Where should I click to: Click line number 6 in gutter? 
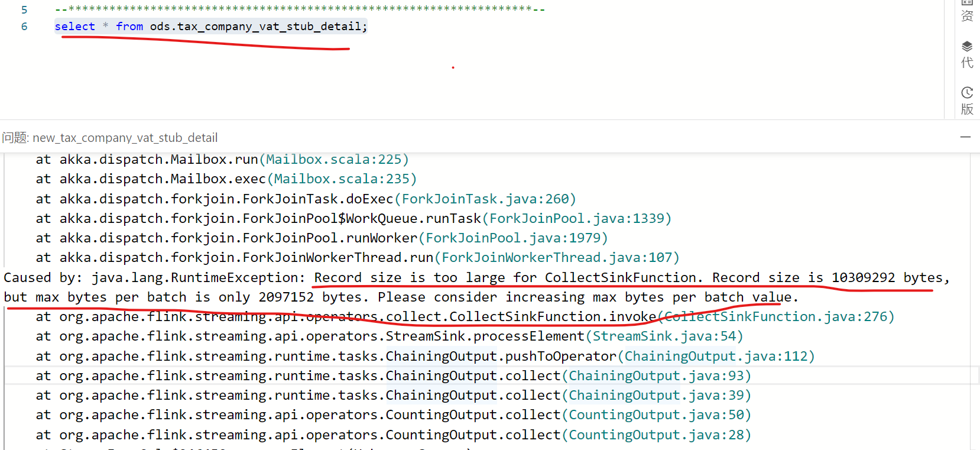point(24,27)
